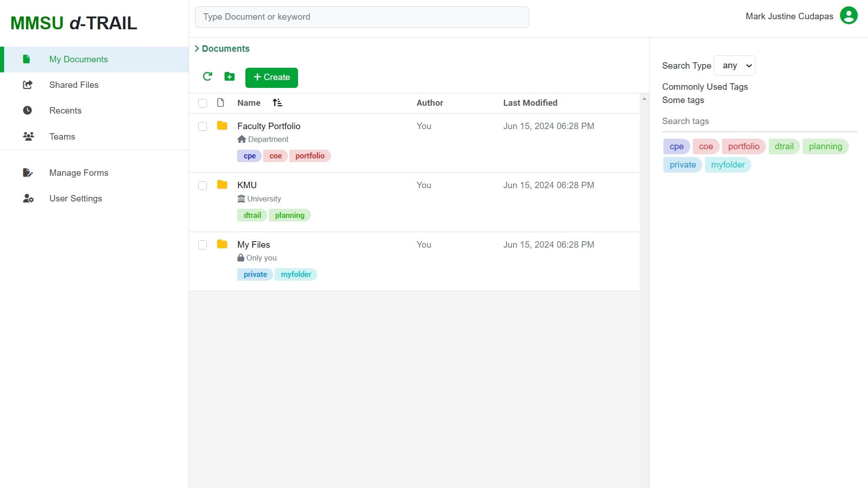Click the Last Modified column header
The width and height of the screenshot is (868, 488).
pos(530,103)
